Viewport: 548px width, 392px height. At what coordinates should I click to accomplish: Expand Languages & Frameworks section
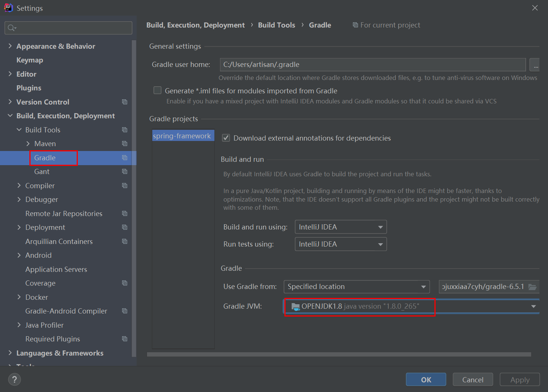[x=10, y=353]
